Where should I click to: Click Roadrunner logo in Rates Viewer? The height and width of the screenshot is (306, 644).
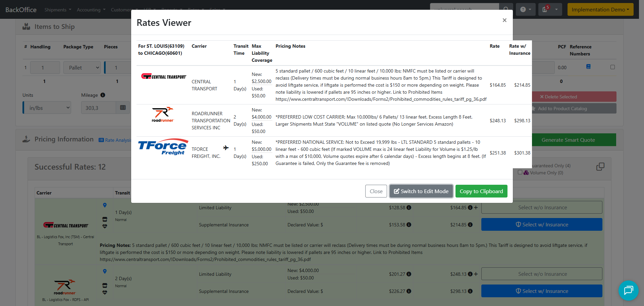[x=163, y=115]
